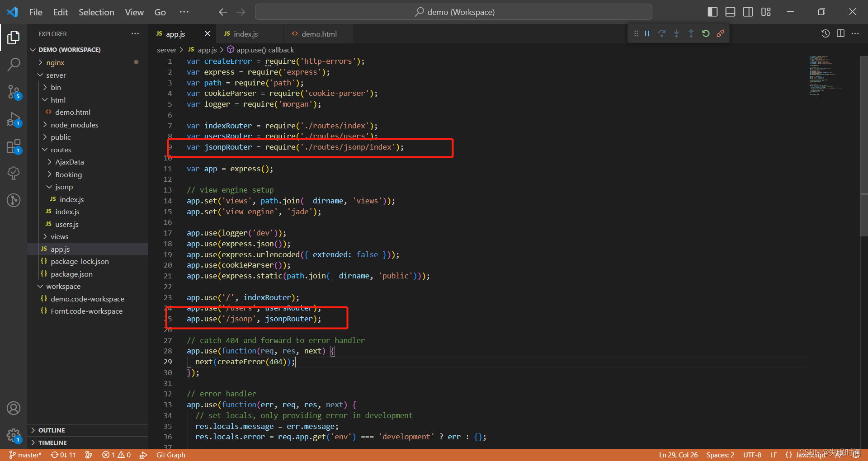Toggle the primary side bar
The image size is (868, 461).
pyautogui.click(x=712, y=12)
